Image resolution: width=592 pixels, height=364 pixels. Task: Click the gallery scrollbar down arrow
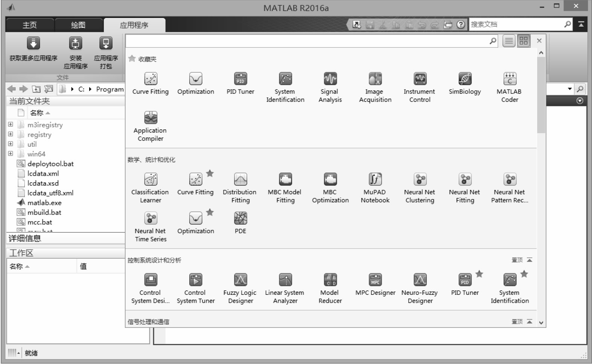541,322
